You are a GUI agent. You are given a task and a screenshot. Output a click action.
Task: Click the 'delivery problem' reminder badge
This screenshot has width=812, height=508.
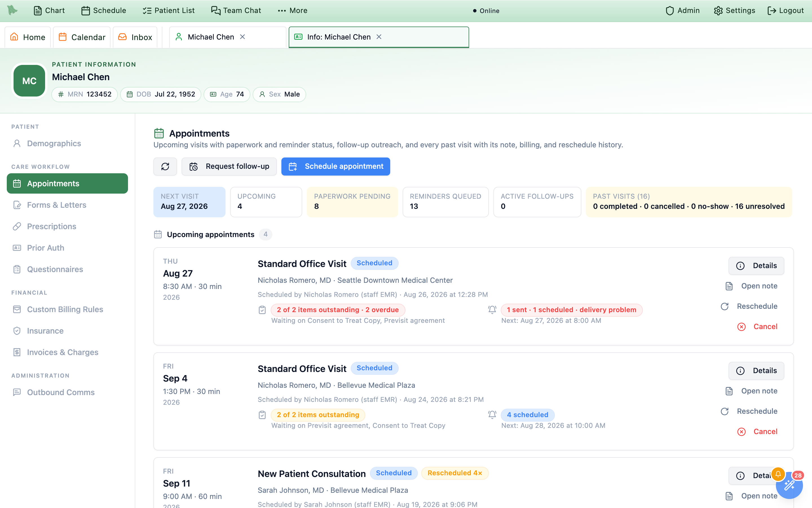pos(572,310)
